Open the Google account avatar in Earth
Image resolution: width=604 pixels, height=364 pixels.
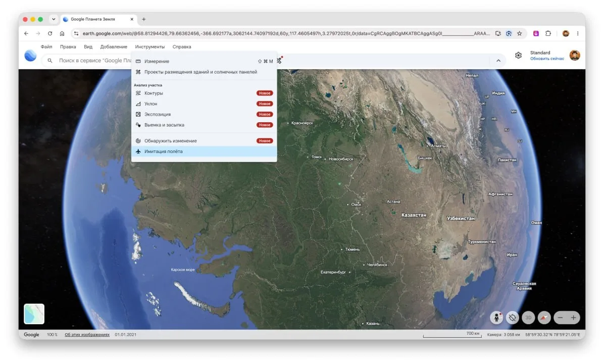pyautogui.click(x=575, y=56)
